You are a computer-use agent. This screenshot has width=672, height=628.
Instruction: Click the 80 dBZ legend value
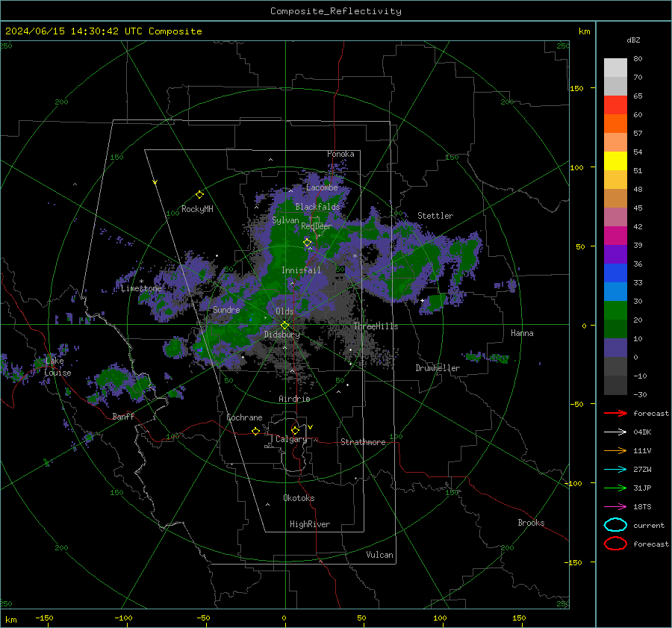(638, 58)
